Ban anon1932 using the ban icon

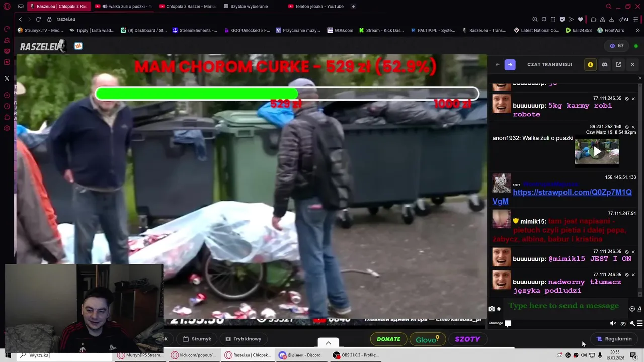click(627, 127)
